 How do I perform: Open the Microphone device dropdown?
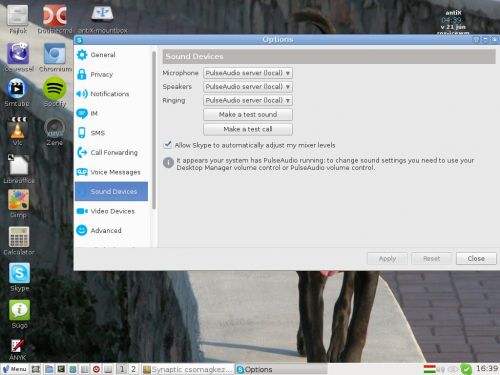(248, 73)
